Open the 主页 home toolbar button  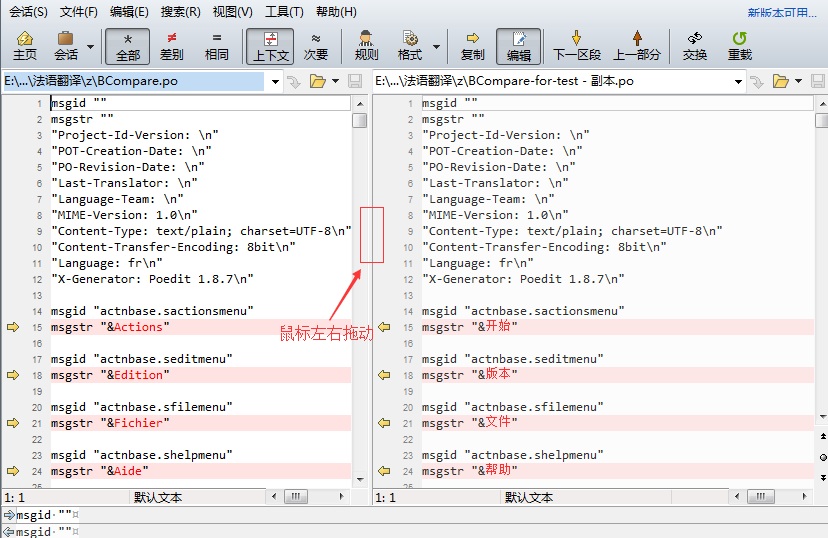[24, 46]
